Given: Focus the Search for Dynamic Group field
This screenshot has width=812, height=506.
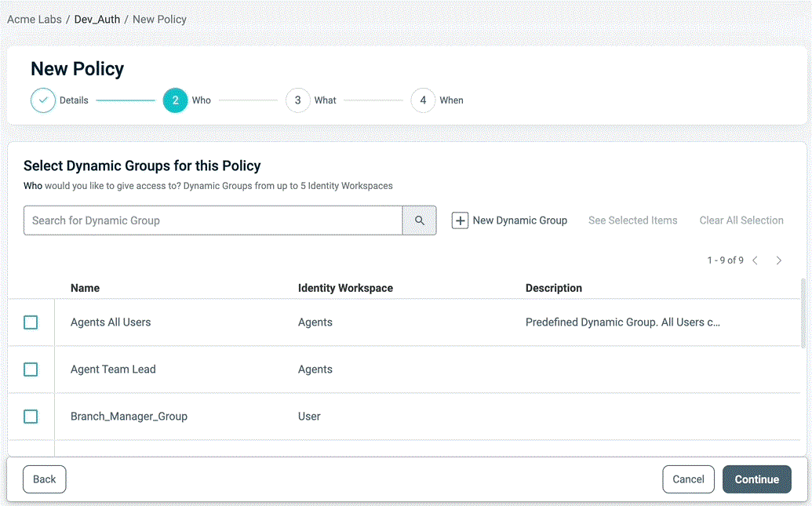Looking at the screenshot, I should (x=213, y=220).
